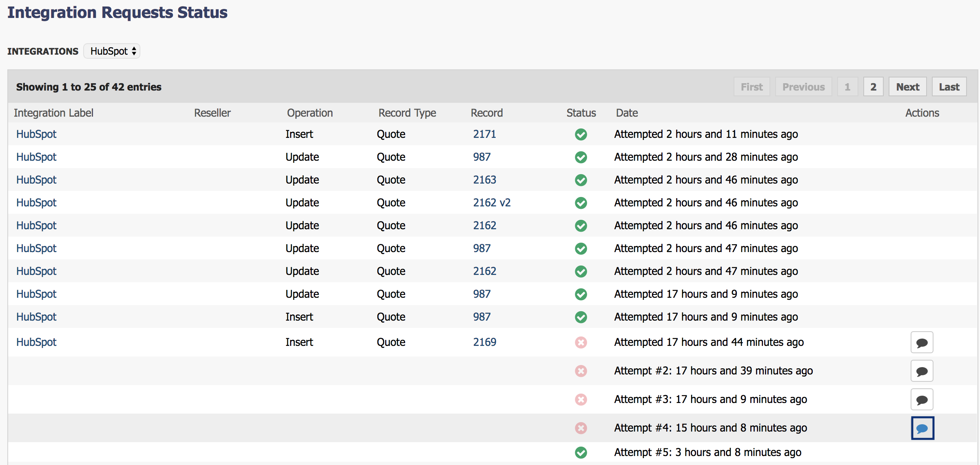Open message icon for Attempt #3

[922, 399]
